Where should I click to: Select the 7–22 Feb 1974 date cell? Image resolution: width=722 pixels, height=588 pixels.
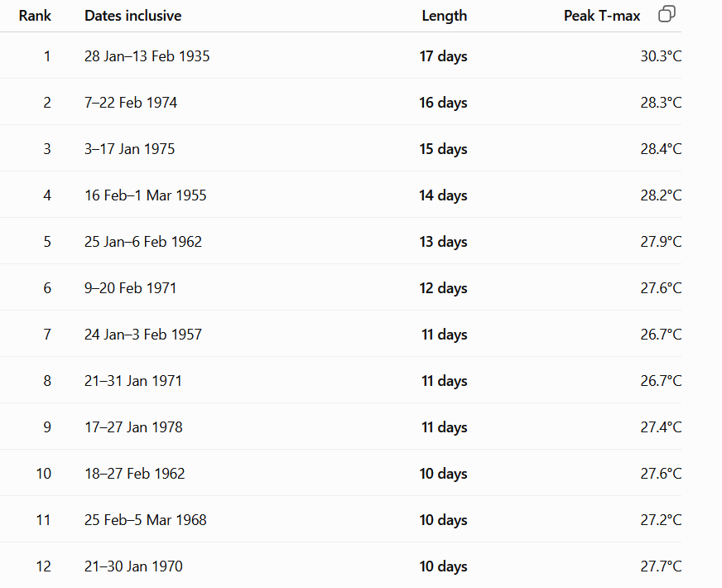tap(131, 102)
